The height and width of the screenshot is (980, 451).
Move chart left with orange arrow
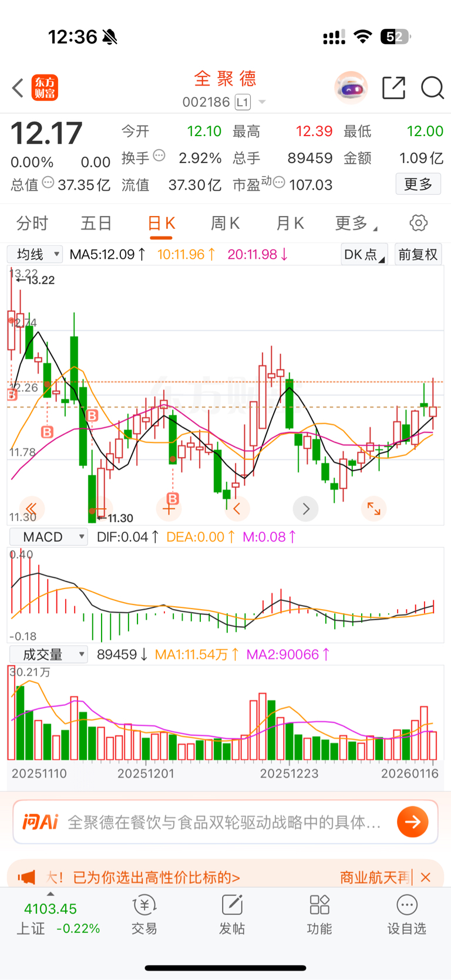[237, 508]
